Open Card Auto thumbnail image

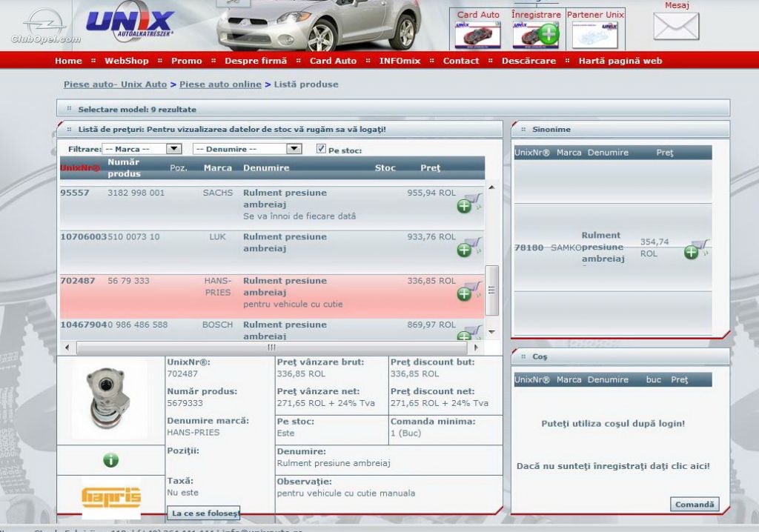coord(478,35)
